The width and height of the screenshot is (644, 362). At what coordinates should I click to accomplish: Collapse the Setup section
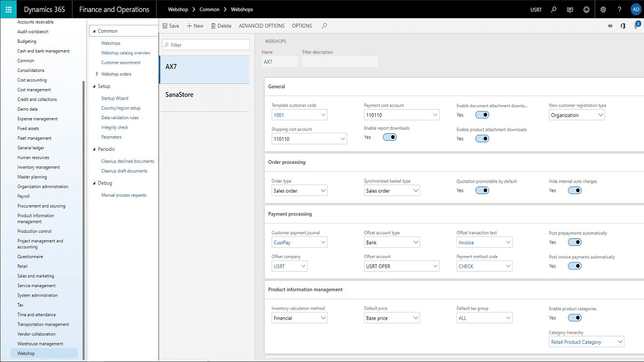click(94, 86)
